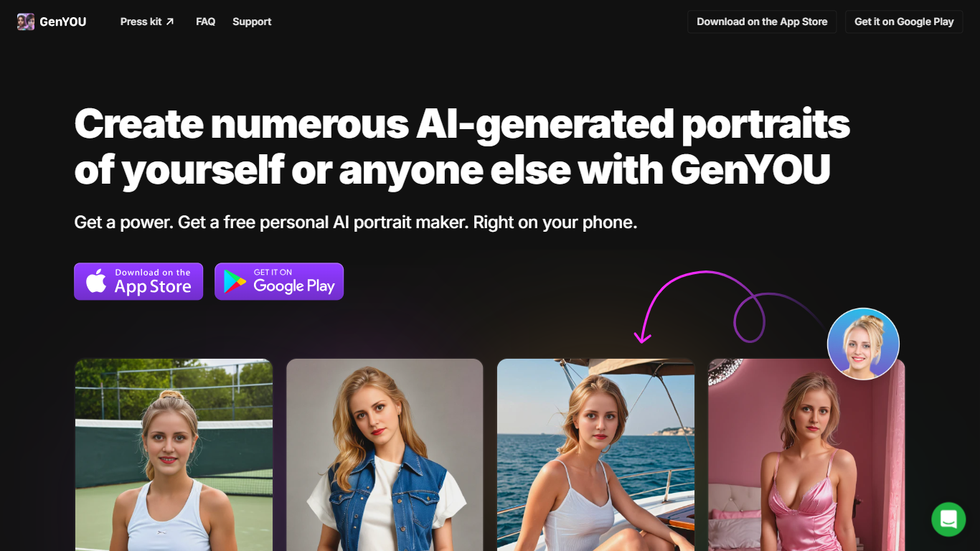This screenshot has height=551, width=980.
Task: Click the circular blonde avatar photo
Action: [x=863, y=344]
